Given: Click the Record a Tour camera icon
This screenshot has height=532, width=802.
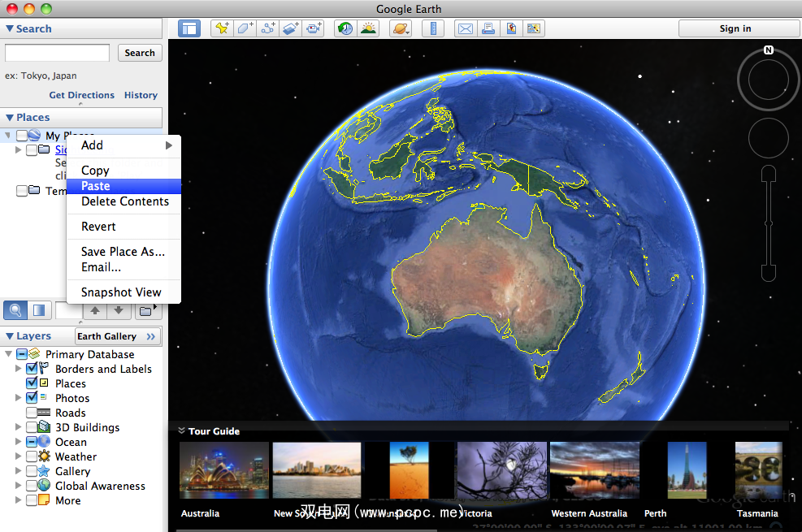Looking at the screenshot, I should point(314,28).
